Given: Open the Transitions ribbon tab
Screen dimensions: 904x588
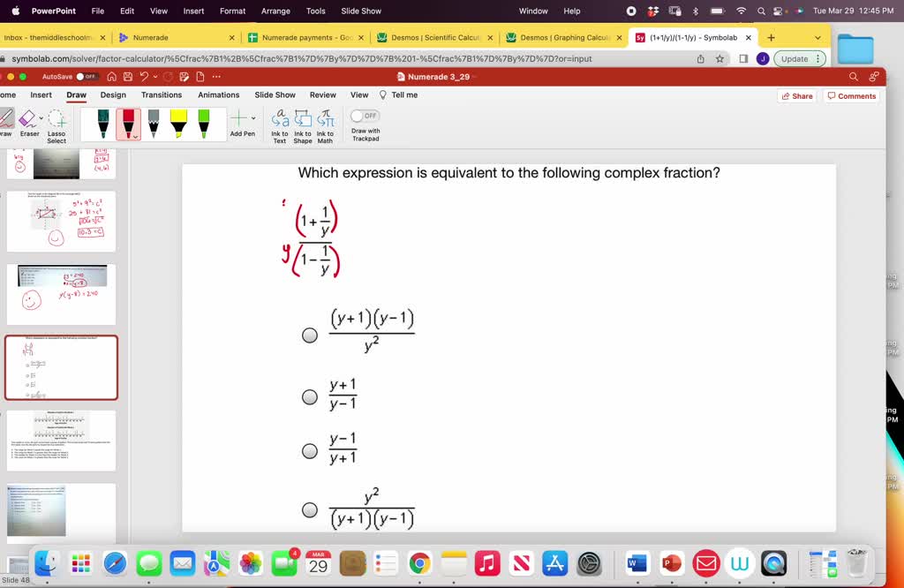Looking at the screenshot, I should pos(162,95).
